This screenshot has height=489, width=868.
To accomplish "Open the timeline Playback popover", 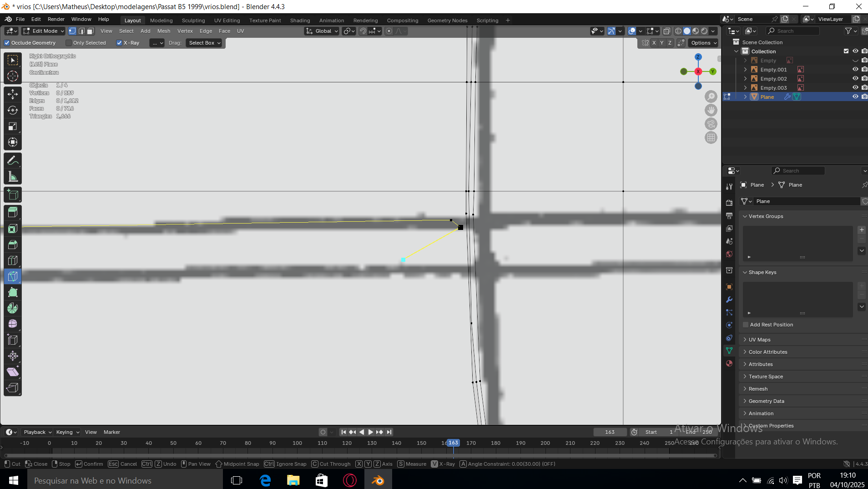I will point(37,432).
